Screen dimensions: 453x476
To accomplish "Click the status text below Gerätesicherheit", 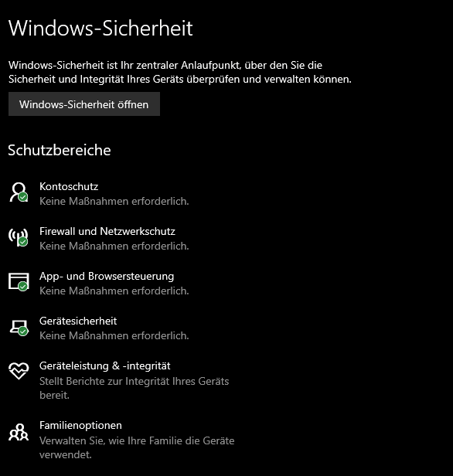I will [114, 335].
